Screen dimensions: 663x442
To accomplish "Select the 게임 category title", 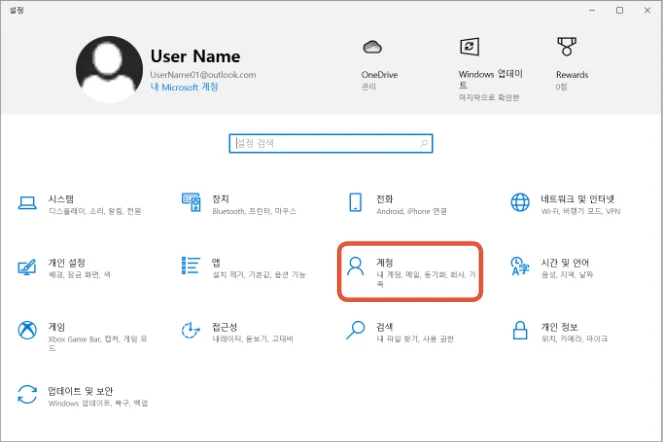I will (x=56, y=327).
